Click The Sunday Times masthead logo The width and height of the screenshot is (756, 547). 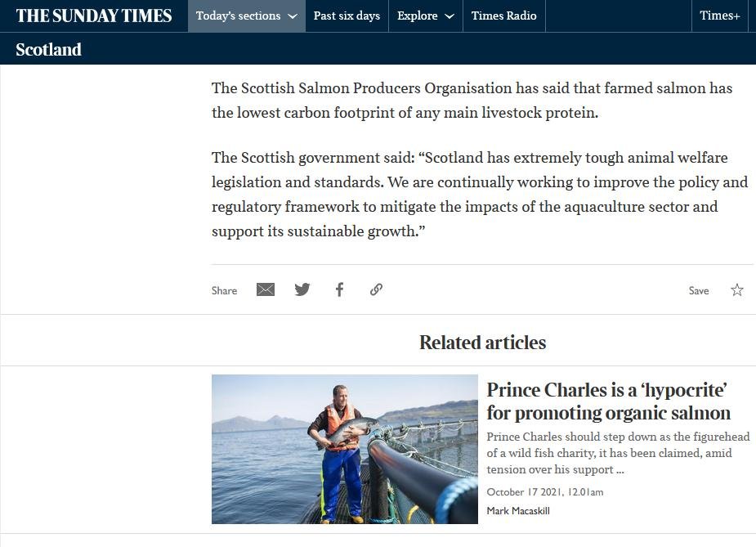point(93,16)
